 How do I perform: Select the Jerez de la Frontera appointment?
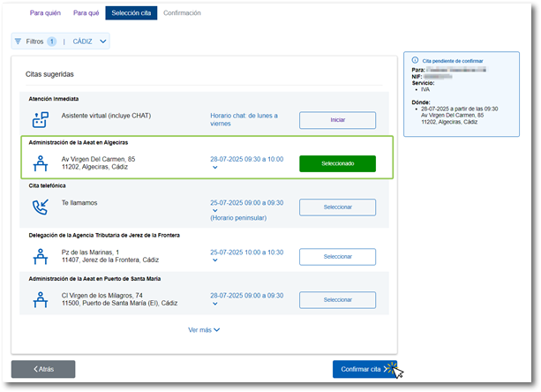click(x=337, y=256)
